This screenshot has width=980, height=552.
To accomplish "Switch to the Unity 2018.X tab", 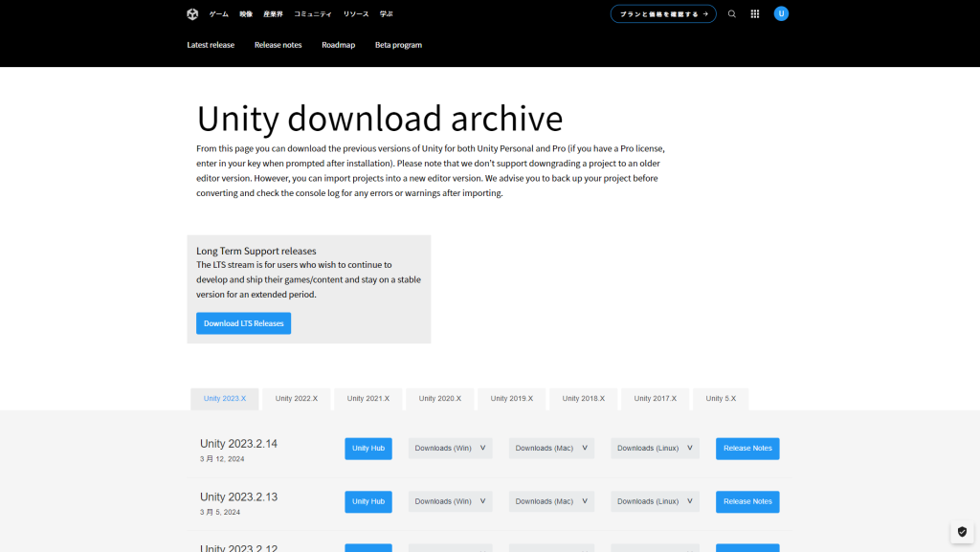I will 584,399.
